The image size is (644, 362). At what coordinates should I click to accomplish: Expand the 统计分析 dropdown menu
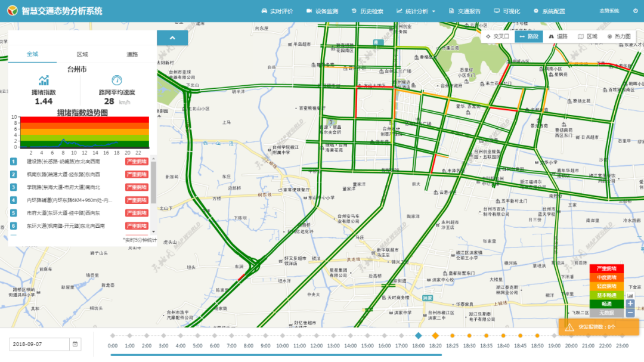(416, 11)
